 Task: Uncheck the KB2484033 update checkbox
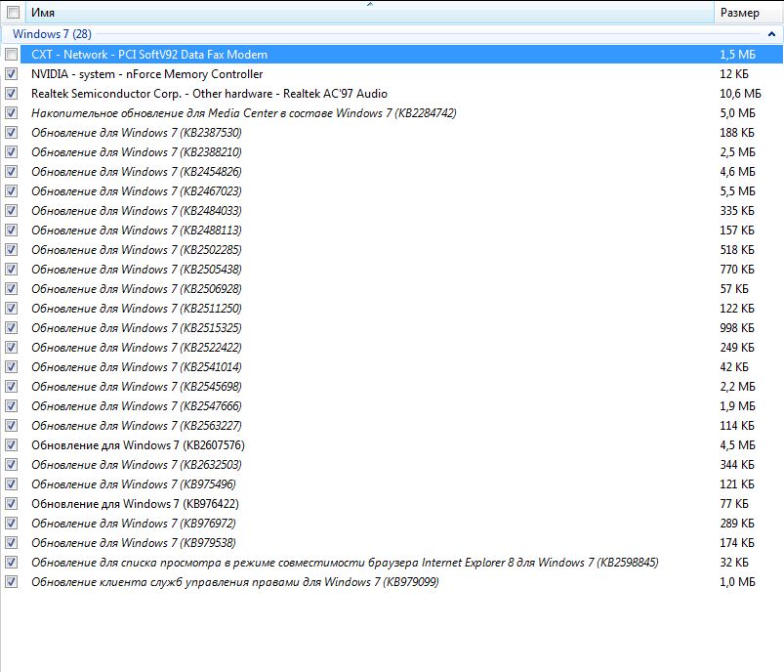click(x=11, y=211)
